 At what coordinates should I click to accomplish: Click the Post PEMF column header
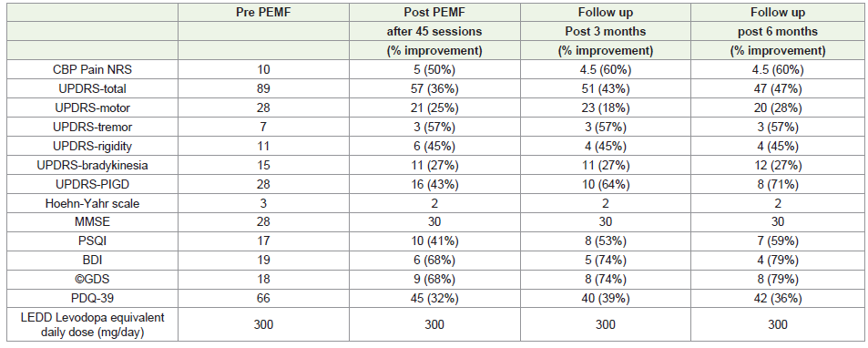(434, 13)
